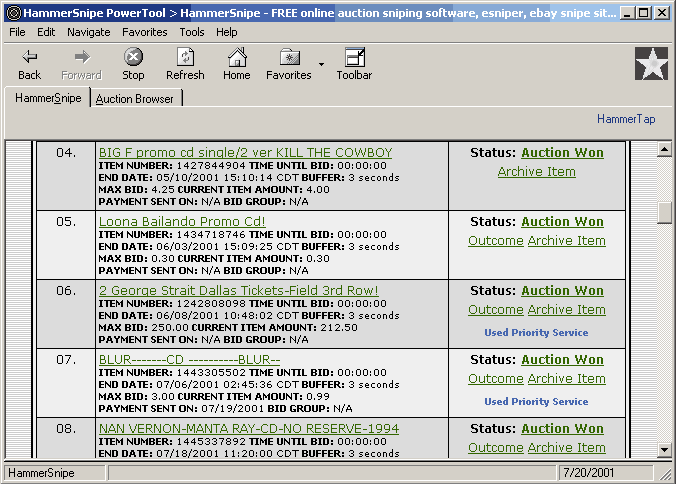This screenshot has width=677, height=484.
Task: Click the scrollbar up arrow
Action: 664,150
